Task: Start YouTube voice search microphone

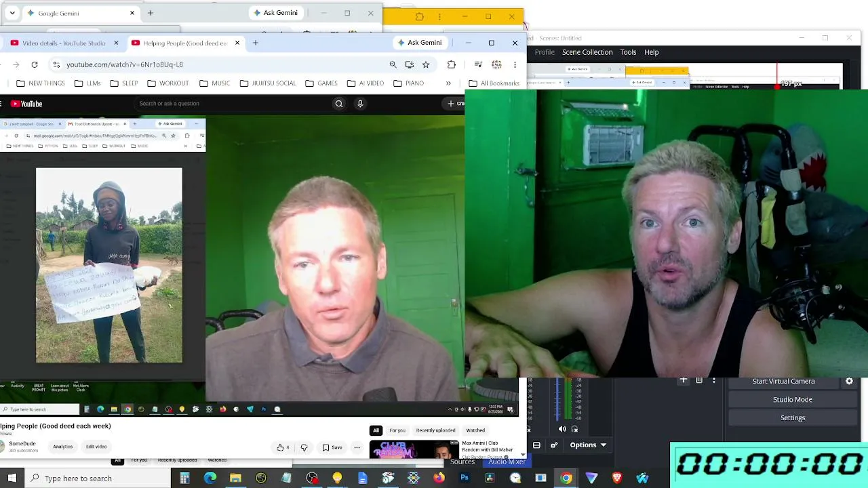Action: (x=360, y=104)
